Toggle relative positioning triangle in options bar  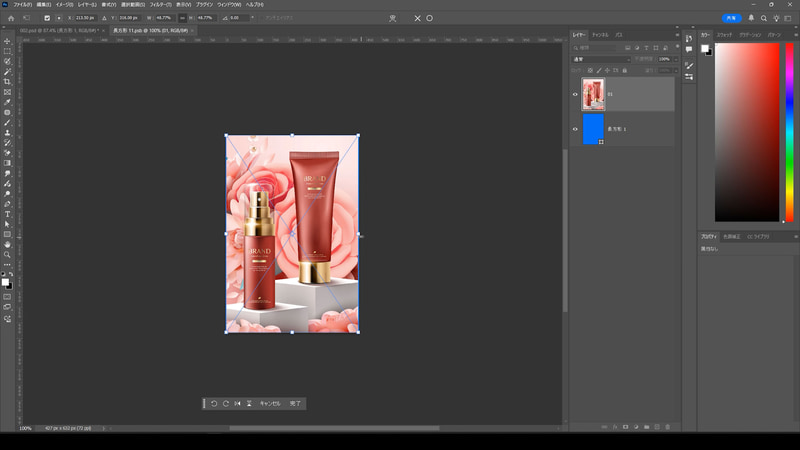[104, 18]
